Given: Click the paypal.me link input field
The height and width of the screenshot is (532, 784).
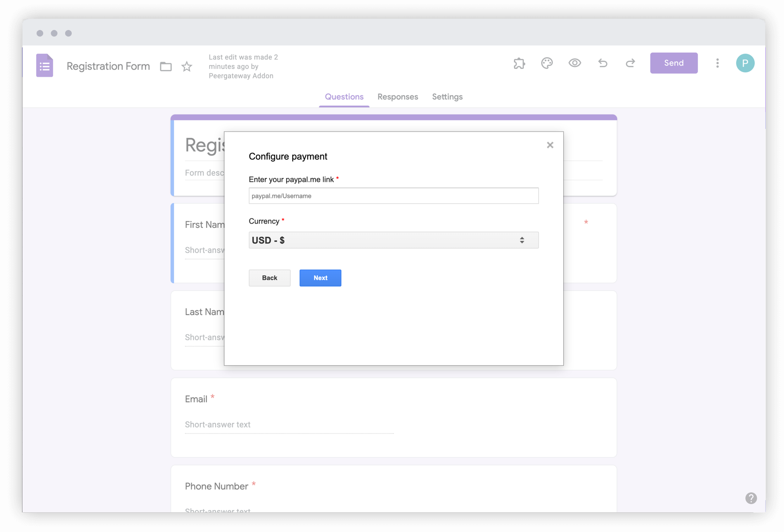Looking at the screenshot, I should [x=393, y=195].
